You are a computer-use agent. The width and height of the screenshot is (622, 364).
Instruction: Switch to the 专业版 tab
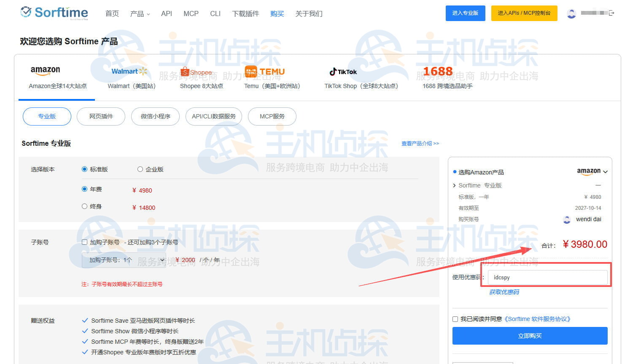47,116
